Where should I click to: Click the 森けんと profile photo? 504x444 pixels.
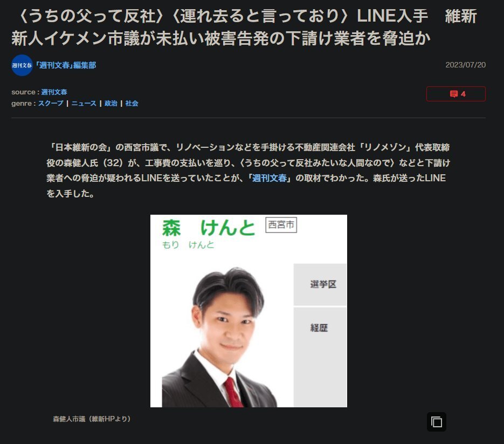[x=221, y=336]
